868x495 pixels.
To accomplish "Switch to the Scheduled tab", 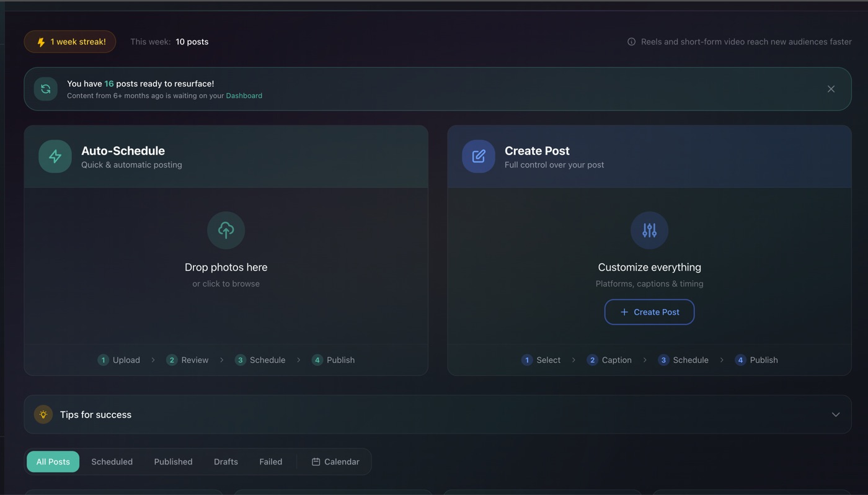I will (112, 462).
